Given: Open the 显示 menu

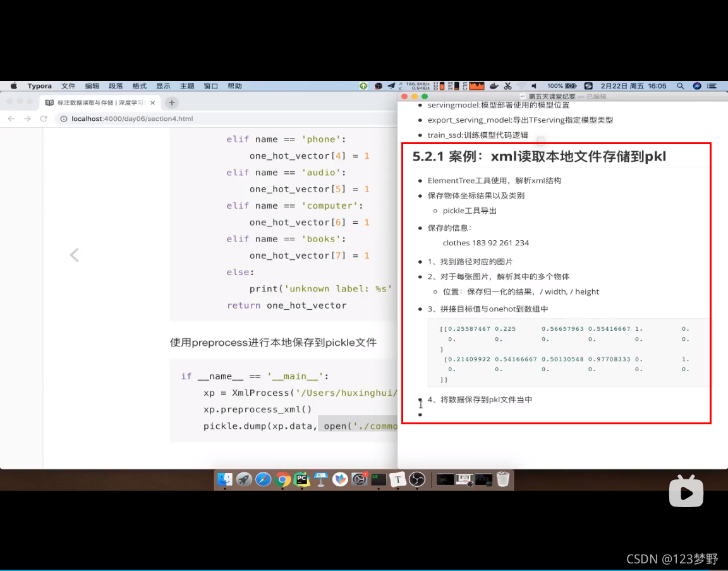Looking at the screenshot, I should click(163, 86).
